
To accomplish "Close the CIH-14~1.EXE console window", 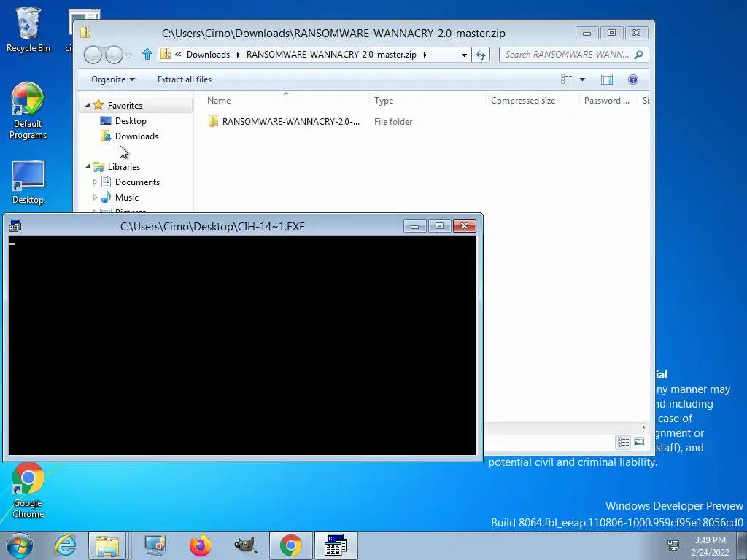I will (x=465, y=226).
